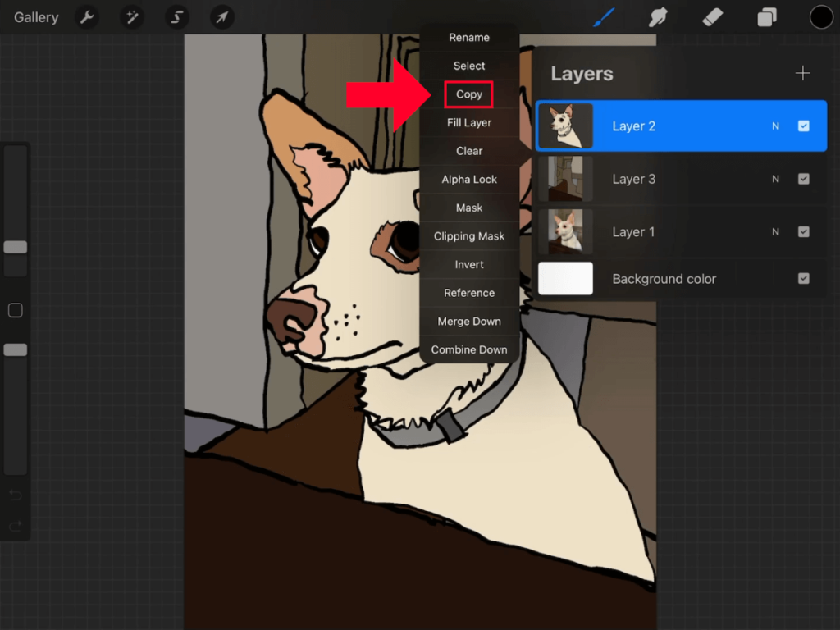Image resolution: width=840 pixels, height=630 pixels.
Task: Select Alpha Lock in the layer menu
Action: pos(468,179)
